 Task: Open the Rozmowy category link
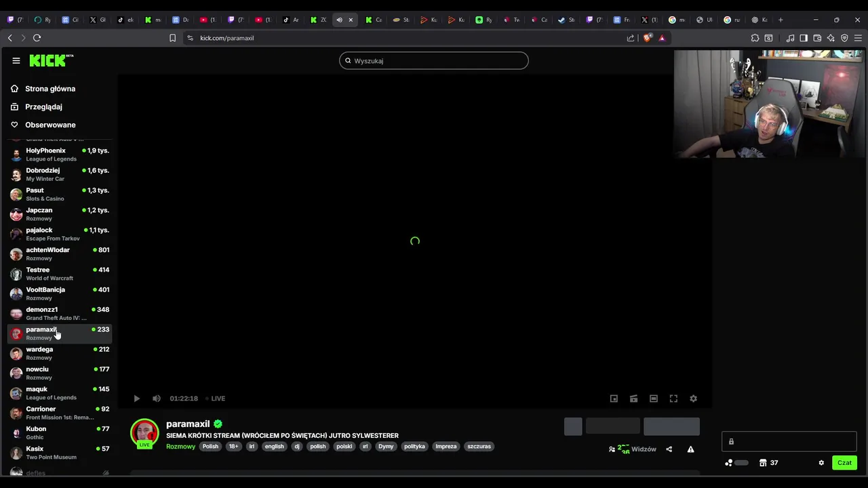[x=180, y=447]
